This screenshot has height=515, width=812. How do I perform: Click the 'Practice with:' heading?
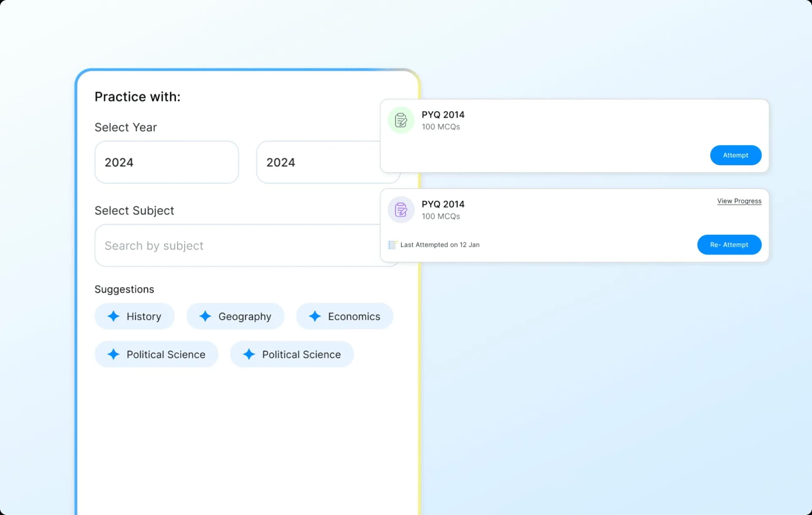(137, 97)
